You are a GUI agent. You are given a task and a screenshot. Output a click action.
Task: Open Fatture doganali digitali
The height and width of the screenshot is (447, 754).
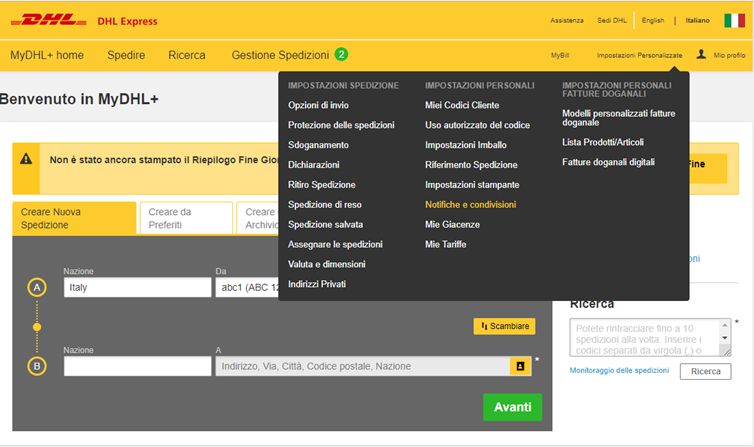pos(608,162)
